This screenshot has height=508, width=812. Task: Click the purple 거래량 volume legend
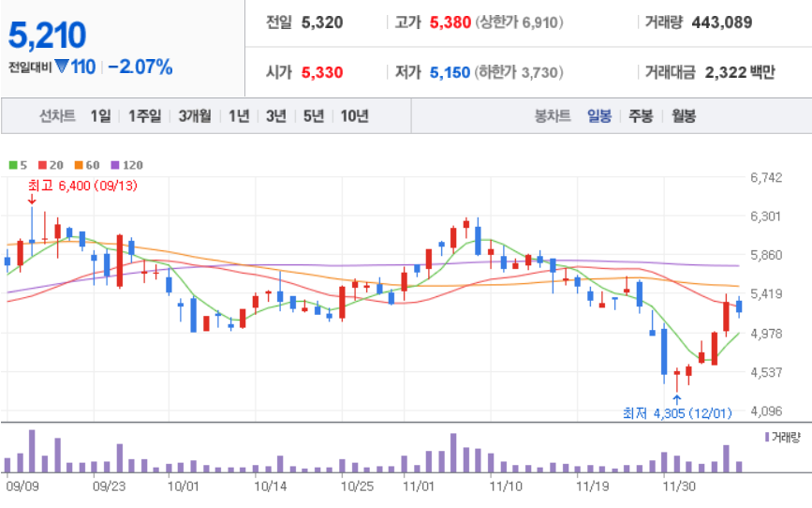[x=782, y=437]
